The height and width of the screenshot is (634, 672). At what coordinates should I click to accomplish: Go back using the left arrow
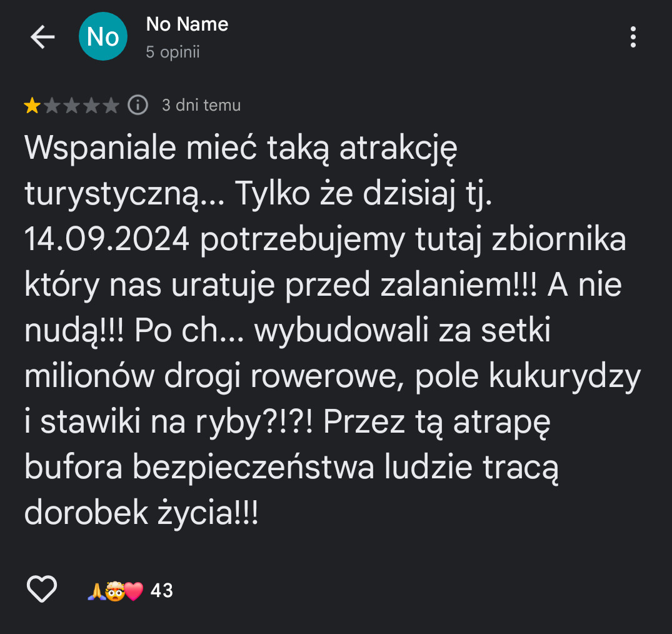click(x=43, y=38)
